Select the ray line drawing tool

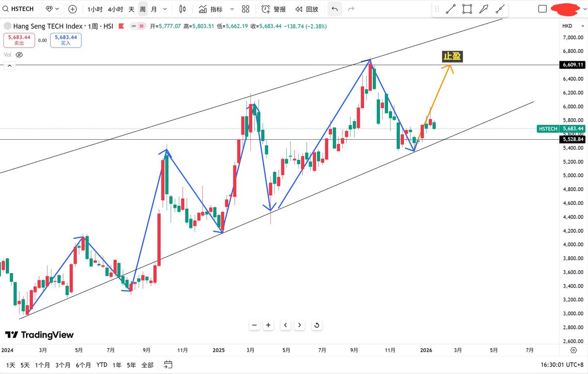500,9
